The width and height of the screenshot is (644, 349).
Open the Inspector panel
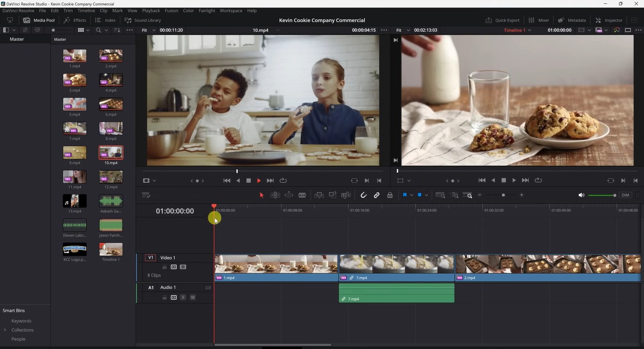[609, 20]
